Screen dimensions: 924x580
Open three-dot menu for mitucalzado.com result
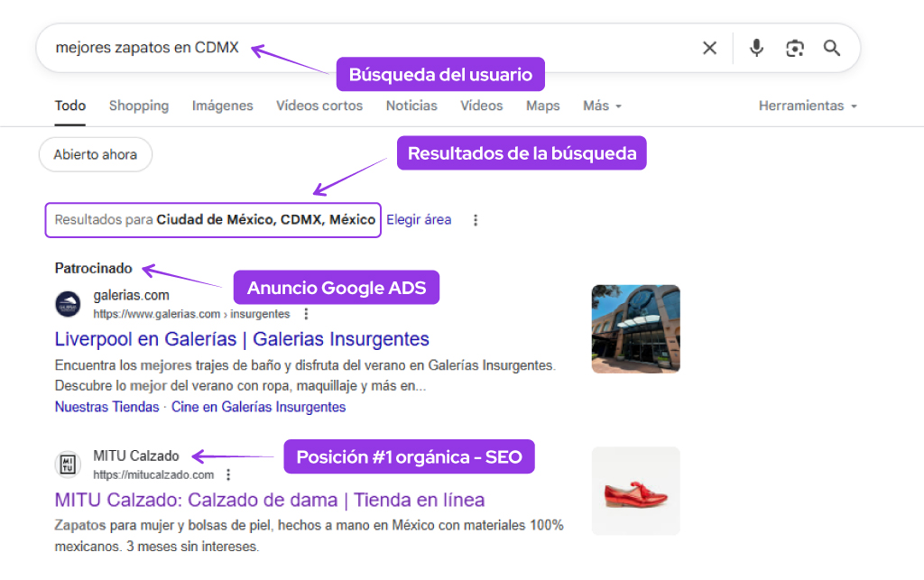[228, 474]
